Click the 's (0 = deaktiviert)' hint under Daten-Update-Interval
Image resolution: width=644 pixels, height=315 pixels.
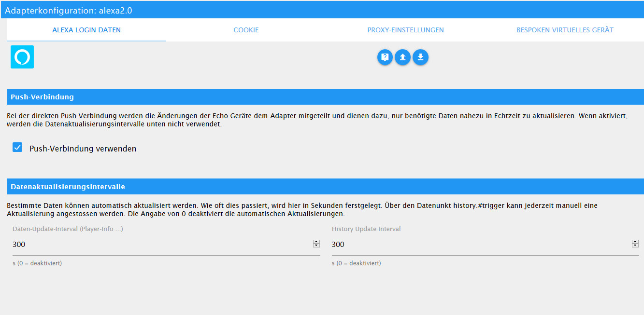coord(37,263)
